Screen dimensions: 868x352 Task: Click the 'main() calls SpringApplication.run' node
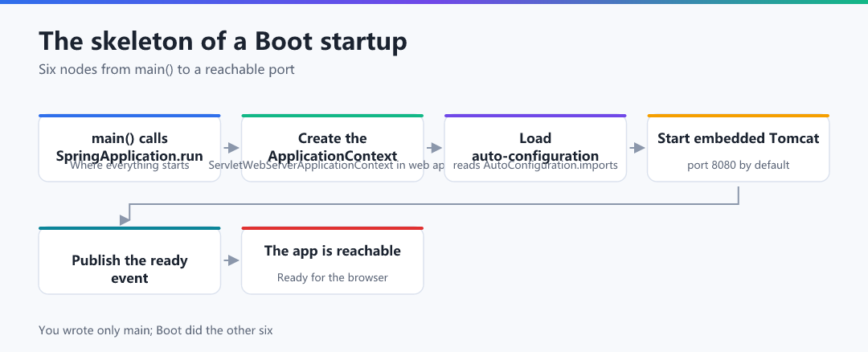129,148
